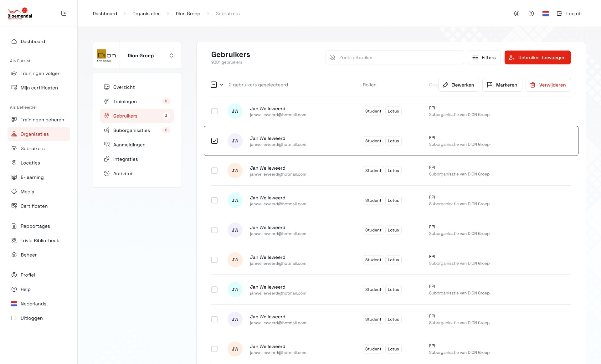This screenshot has width=601, height=364.
Task: Focus the Zoek gebruiker search field
Action: pos(395,58)
